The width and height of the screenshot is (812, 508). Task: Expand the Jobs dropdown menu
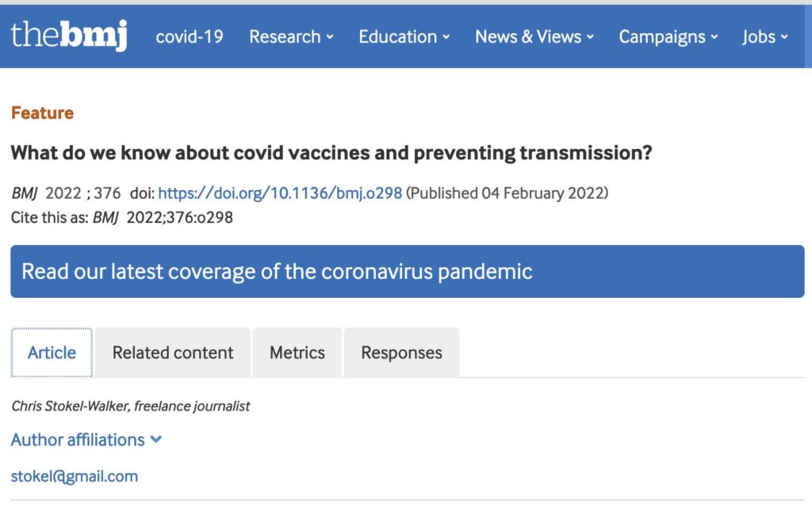[x=765, y=36]
